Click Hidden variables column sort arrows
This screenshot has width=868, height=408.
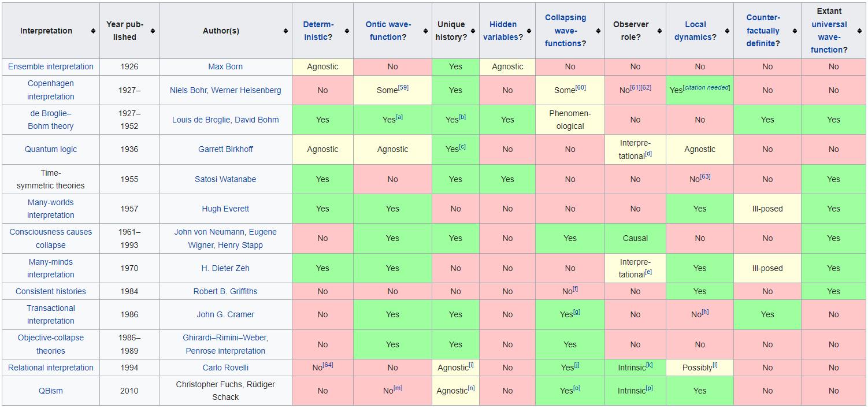pos(529,31)
